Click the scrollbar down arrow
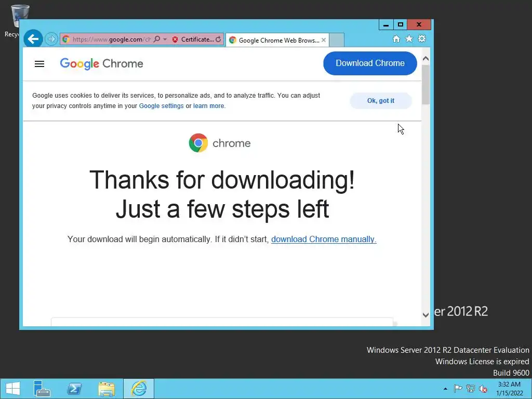Screen dimensions: 532x399 [426, 315]
